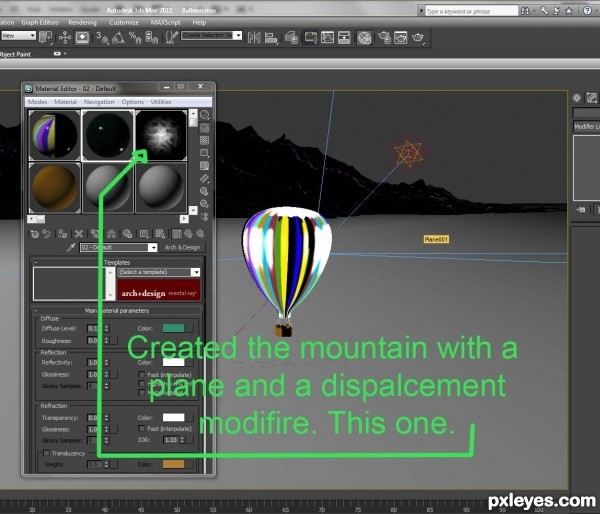
Task: Click Material Editor icon in main toolbar
Action: coord(364,38)
